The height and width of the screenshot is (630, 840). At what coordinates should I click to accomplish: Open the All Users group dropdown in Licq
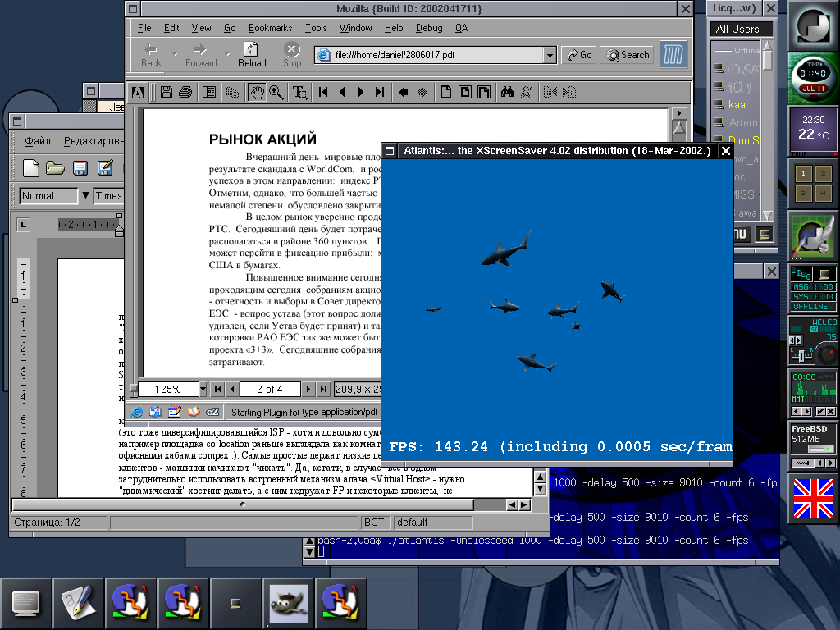[x=741, y=29]
